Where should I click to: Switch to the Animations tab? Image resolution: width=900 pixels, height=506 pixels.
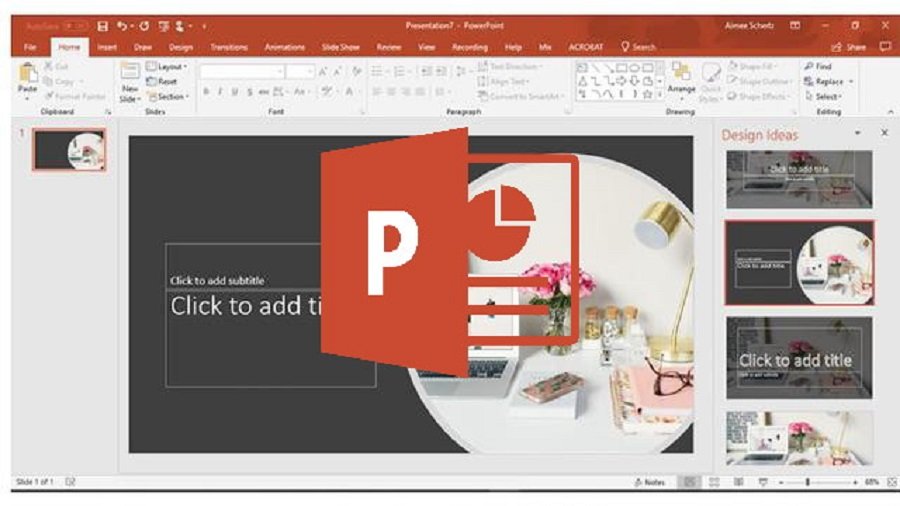click(285, 47)
